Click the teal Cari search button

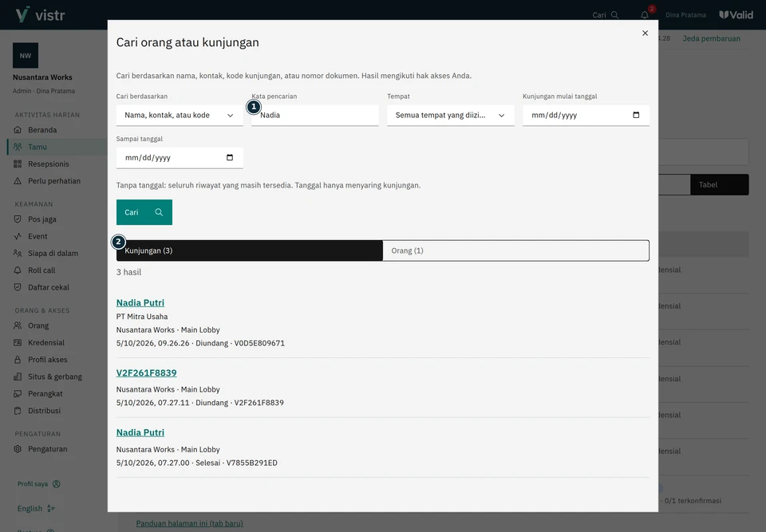(144, 212)
